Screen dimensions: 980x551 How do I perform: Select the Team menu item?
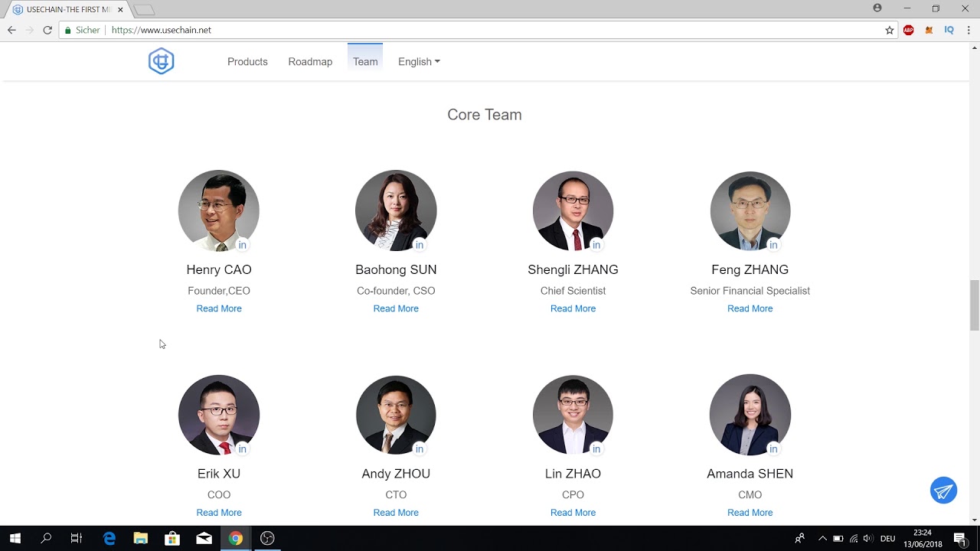pyautogui.click(x=365, y=62)
